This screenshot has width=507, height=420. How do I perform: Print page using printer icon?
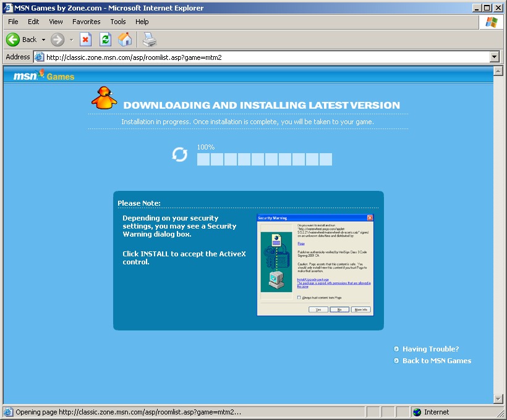[x=150, y=40]
